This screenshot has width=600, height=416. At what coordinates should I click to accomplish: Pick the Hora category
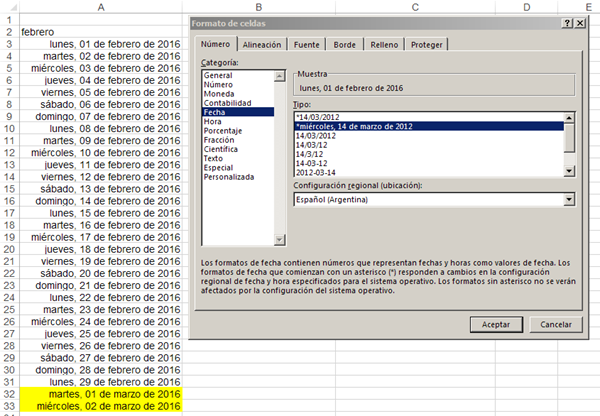213,121
